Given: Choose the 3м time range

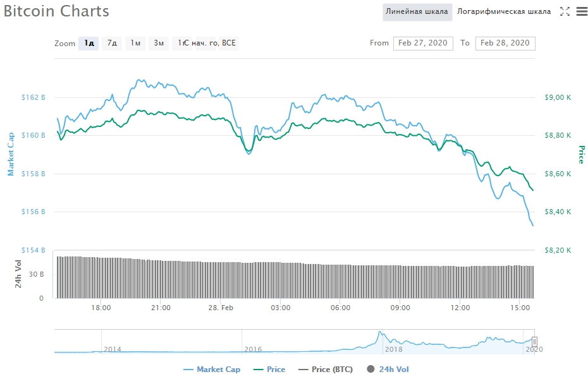Looking at the screenshot, I should pyautogui.click(x=158, y=43).
